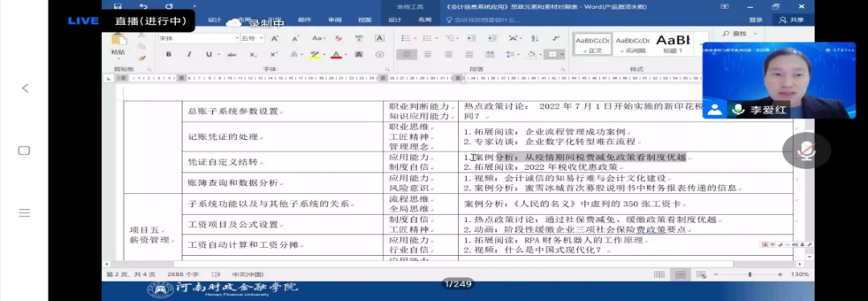This screenshot has height=301, width=868.
Task: Open numbered list dropdown
Action: [x=436, y=39]
